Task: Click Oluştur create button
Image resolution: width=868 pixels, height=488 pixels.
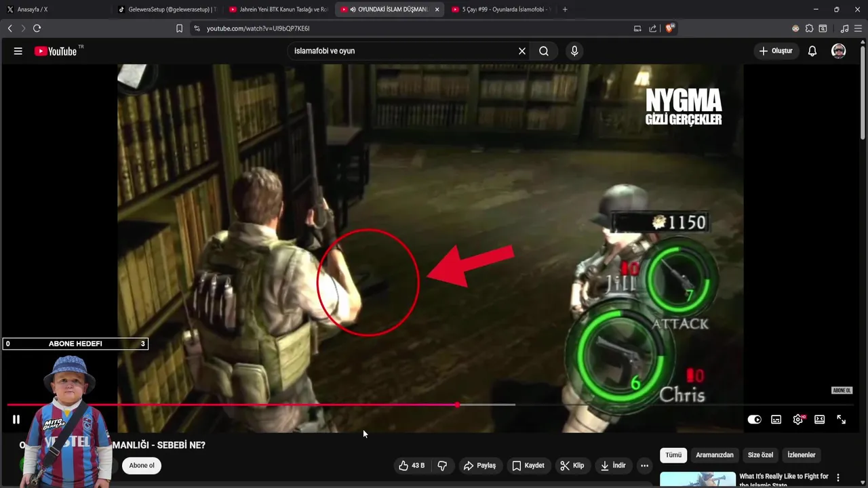Action: [776, 51]
